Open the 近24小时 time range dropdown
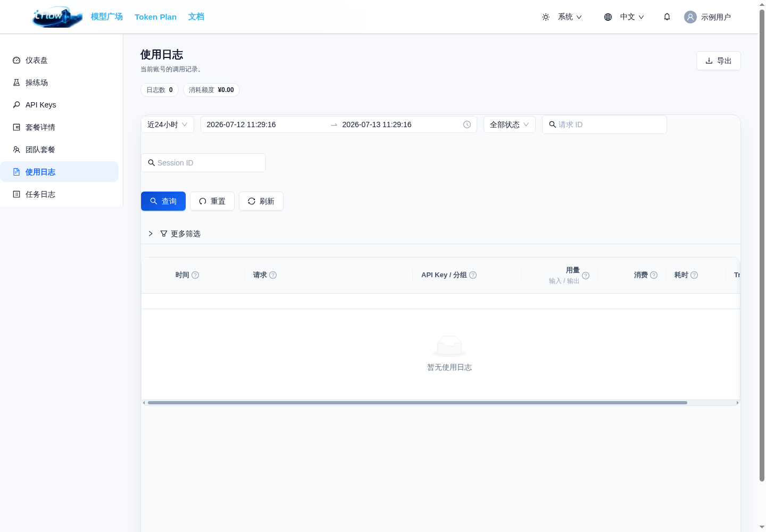 pyautogui.click(x=168, y=124)
